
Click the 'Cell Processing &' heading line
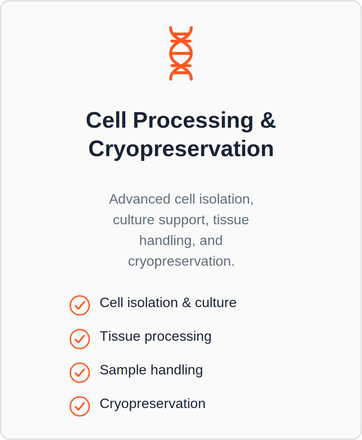[181, 120]
